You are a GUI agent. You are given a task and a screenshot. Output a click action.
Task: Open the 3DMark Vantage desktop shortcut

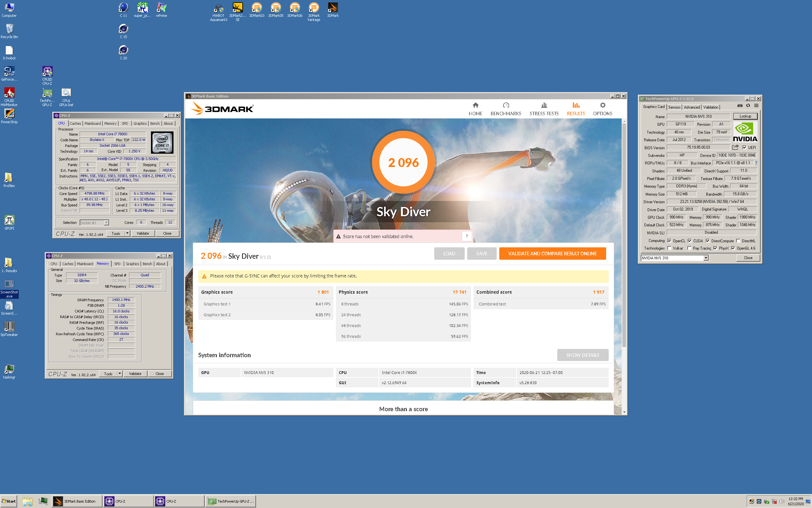(x=314, y=12)
